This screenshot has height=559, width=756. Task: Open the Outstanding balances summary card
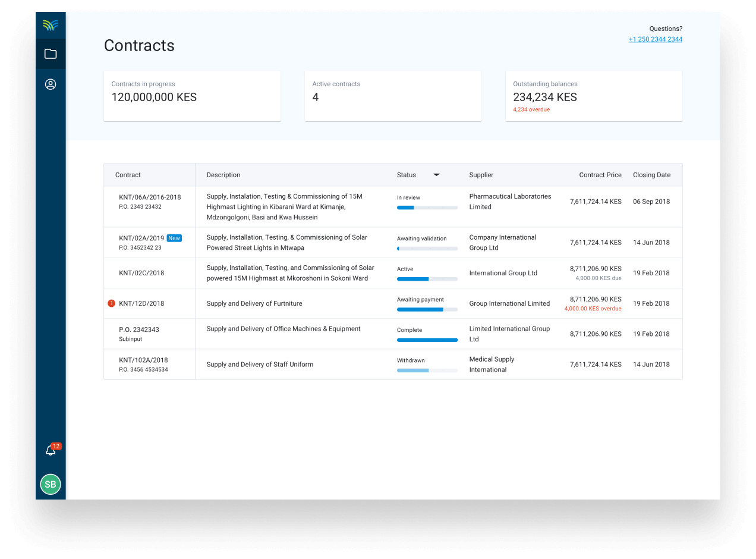point(594,96)
